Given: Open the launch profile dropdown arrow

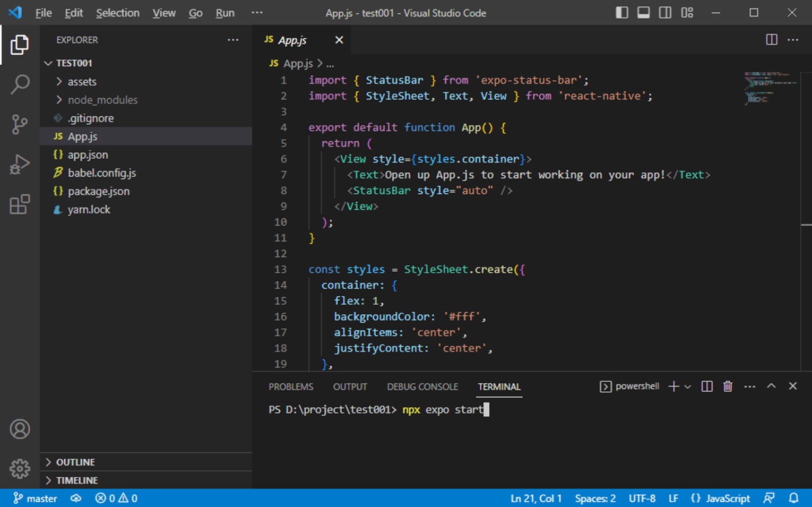Looking at the screenshot, I should pyautogui.click(x=687, y=386).
